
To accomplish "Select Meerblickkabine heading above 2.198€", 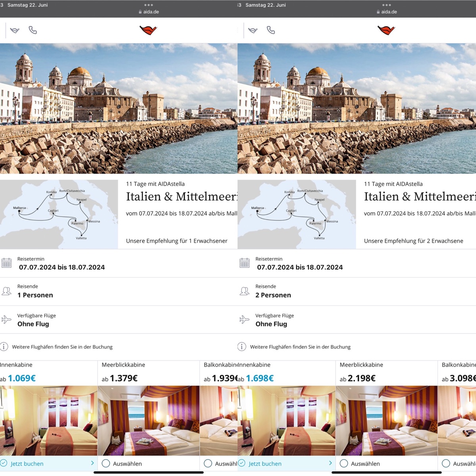I will 361,365.
